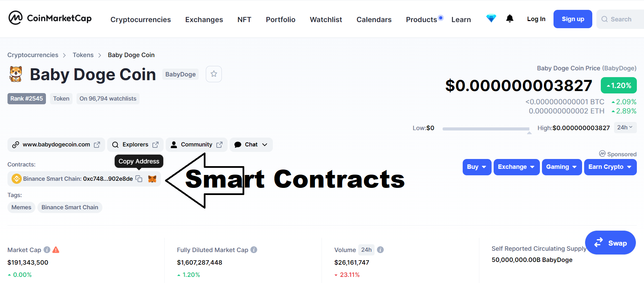This screenshot has height=283, width=644.
Task: Click the daily low-high price range bar
Action: [486, 128]
